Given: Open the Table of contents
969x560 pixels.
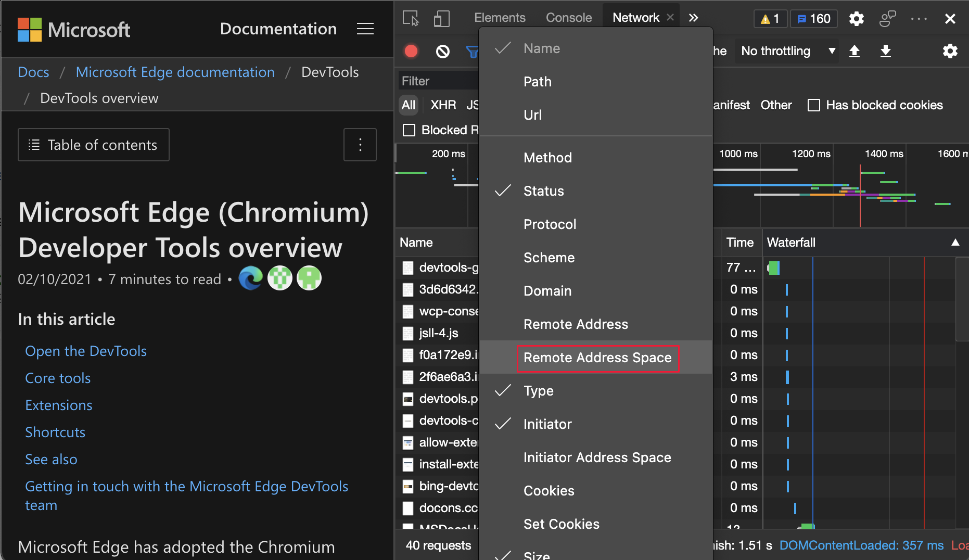Looking at the screenshot, I should coord(93,145).
